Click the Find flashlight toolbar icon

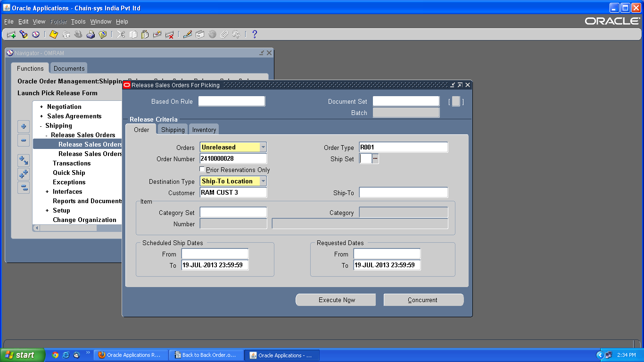23,34
